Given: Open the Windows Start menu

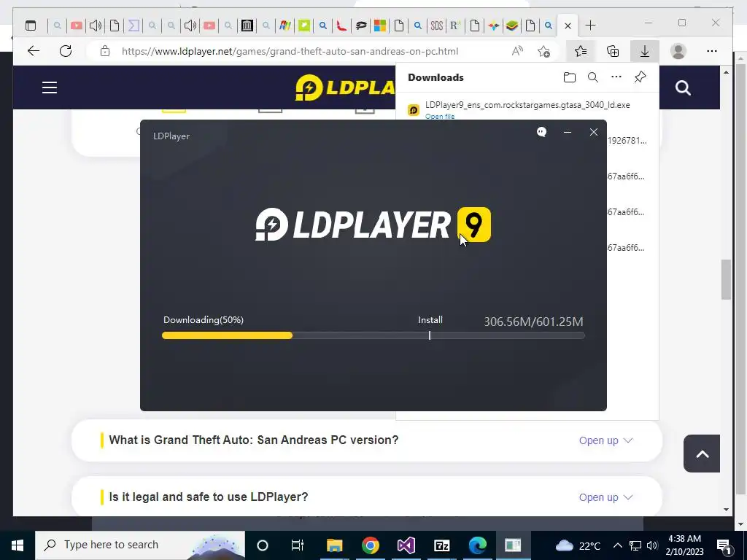Looking at the screenshot, I should tap(18, 545).
